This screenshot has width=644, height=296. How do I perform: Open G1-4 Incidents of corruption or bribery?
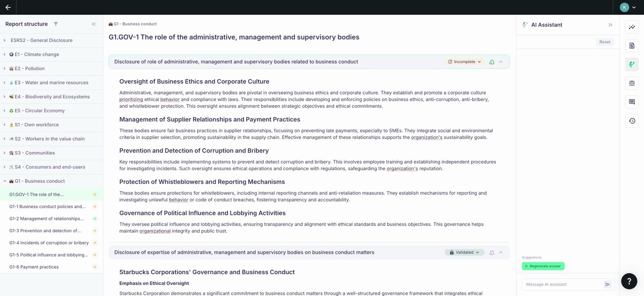51,243
